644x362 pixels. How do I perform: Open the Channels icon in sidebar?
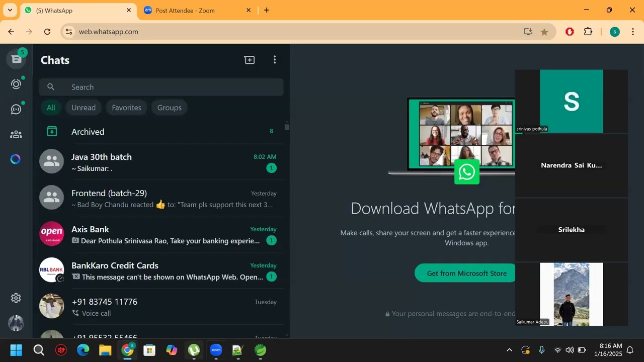16,109
